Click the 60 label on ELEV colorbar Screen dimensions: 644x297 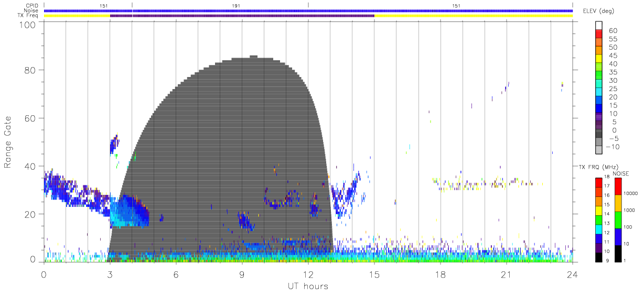pyautogui.click(x=613, y=30)
